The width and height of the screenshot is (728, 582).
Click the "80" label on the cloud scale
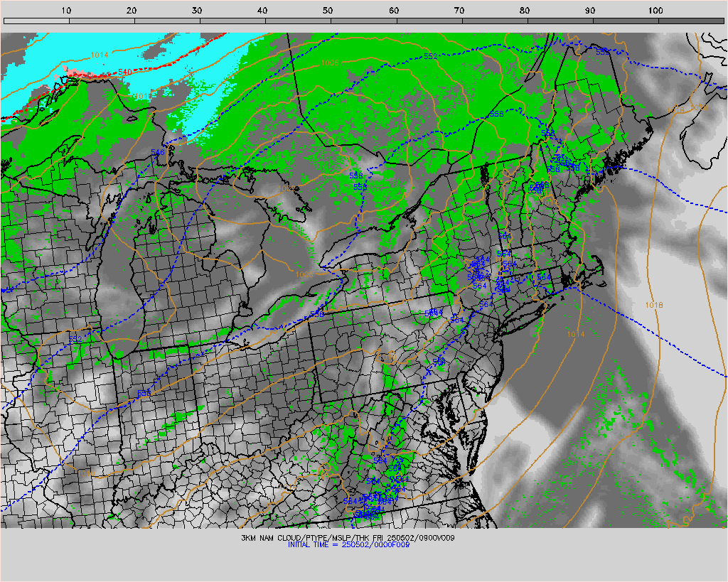tap(525, 10)
